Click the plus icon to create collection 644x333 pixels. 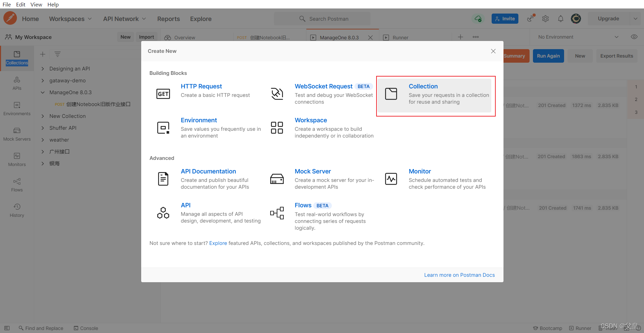[x=43, y=54]
